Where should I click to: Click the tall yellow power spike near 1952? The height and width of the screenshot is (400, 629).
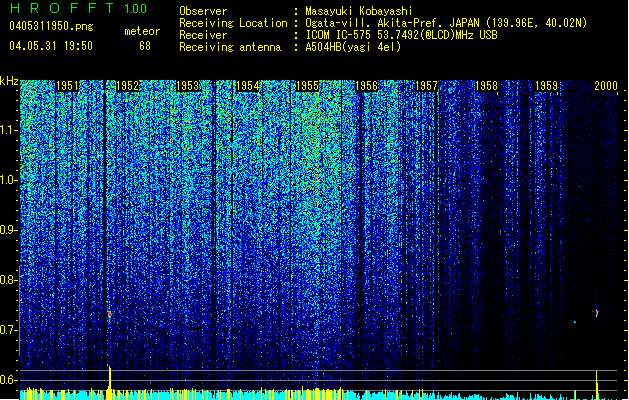tap(110, 383)
